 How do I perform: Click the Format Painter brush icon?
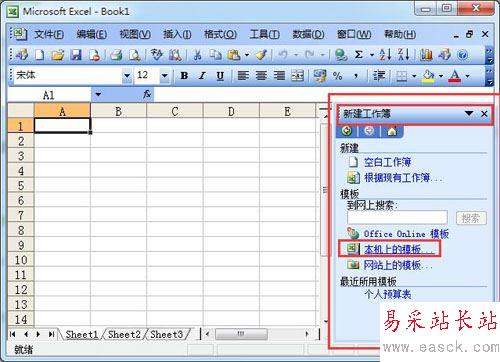261,55
